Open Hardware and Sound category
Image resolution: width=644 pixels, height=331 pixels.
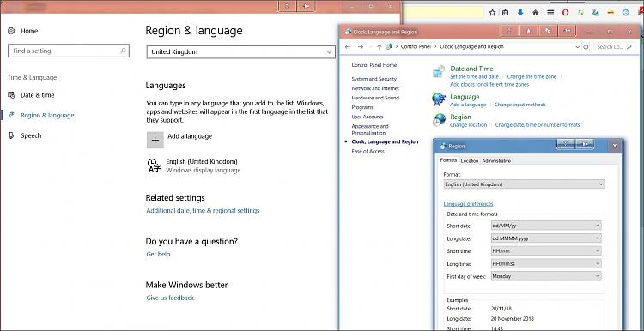click(375, 98)
